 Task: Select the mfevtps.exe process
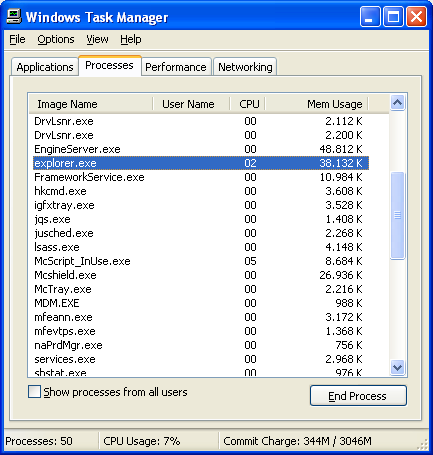click(x=201, y=331)
